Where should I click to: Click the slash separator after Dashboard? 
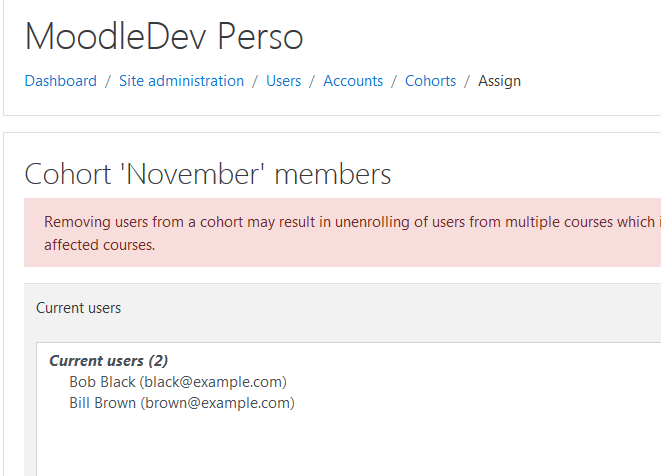pyautogui.click(x=108, y=81)
